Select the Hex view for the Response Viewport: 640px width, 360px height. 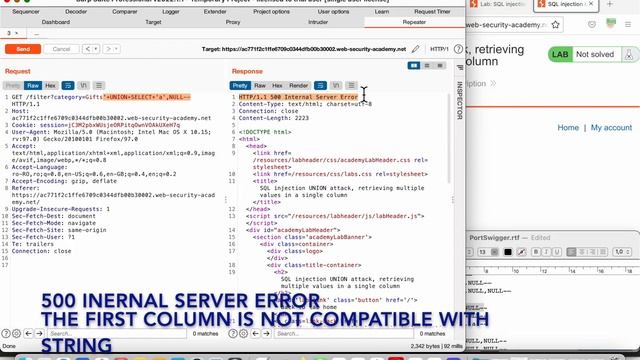tap(277, 85)
